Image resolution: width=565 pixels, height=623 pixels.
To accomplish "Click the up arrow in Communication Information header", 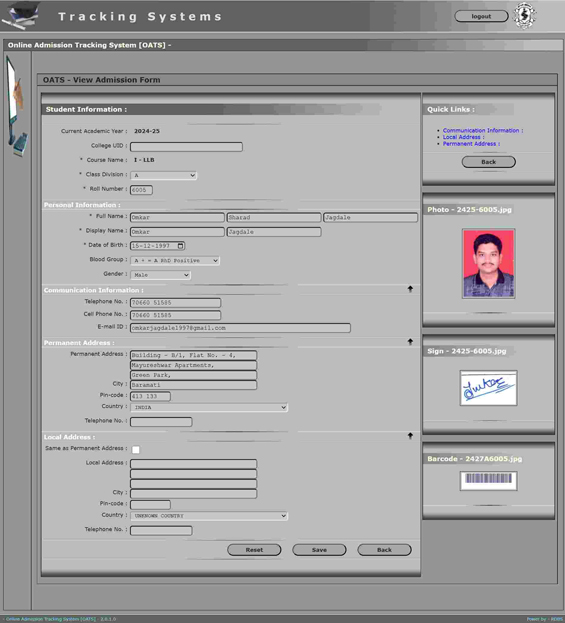I will [410, 289].
